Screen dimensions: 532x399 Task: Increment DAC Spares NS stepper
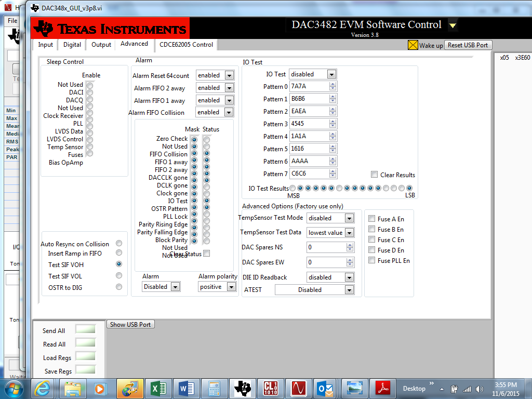coord(350,245)
